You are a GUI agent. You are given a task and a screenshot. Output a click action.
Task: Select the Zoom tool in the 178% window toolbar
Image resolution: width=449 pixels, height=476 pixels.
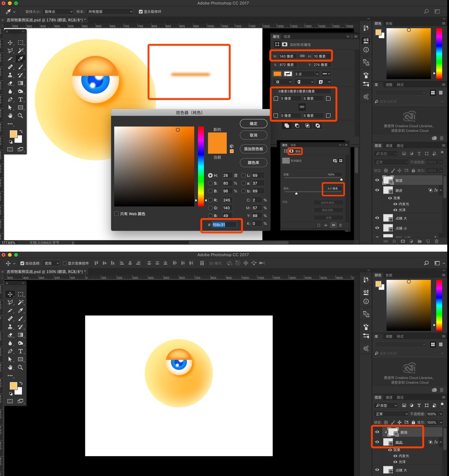coord(21,116)
